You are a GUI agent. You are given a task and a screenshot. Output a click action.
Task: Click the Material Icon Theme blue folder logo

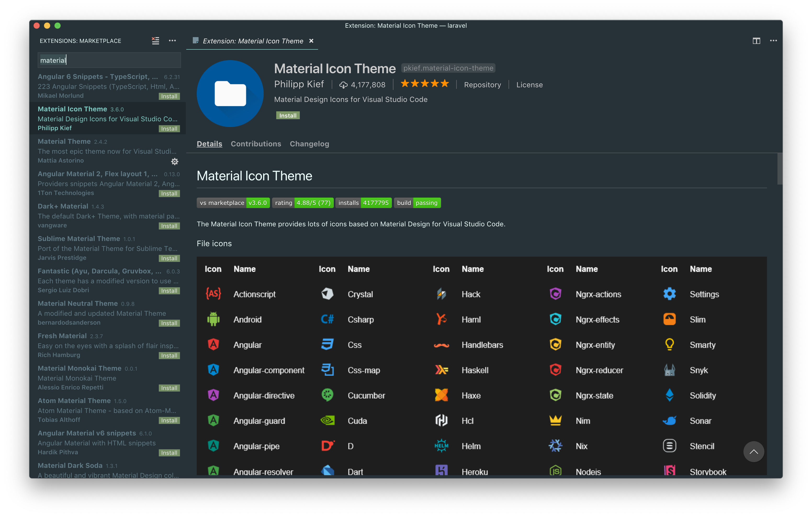tap(230, 94)
